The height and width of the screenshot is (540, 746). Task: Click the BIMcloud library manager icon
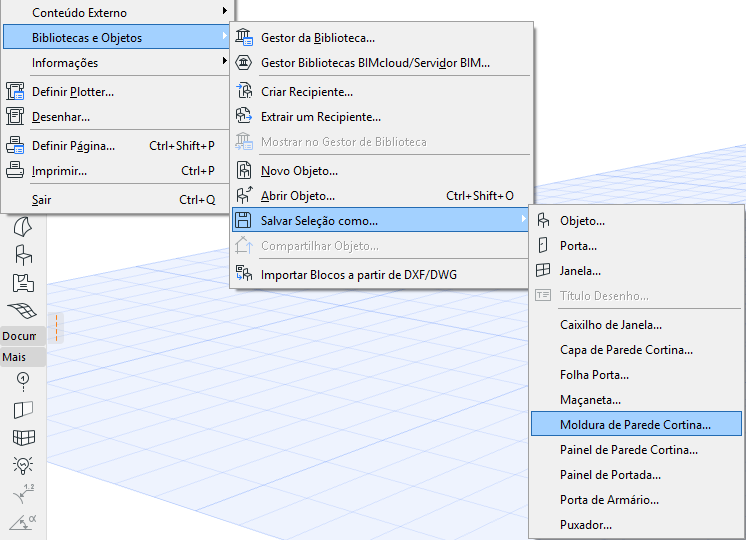[244, 63]
